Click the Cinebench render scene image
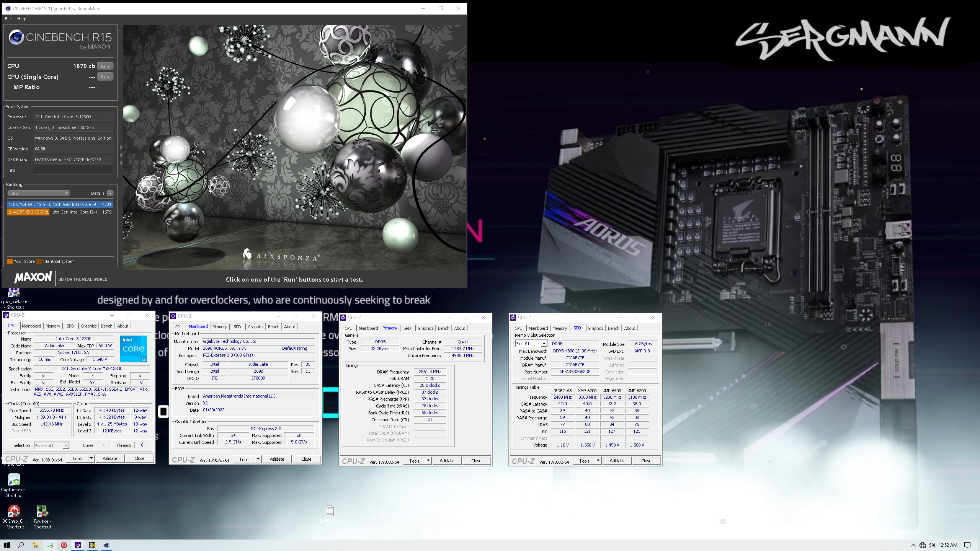980x551 pixels. pos(294,147)
